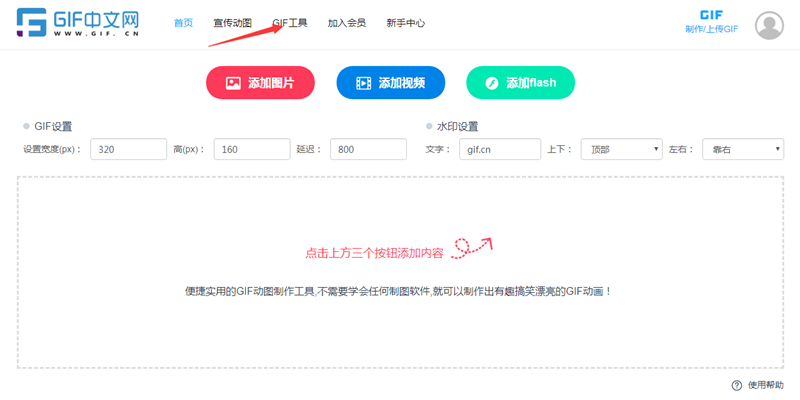Image resolution: width=800 pixels, height=400 pixels.
Task: Open the 宣传动图 menu item
Action: tap(233, 23)
